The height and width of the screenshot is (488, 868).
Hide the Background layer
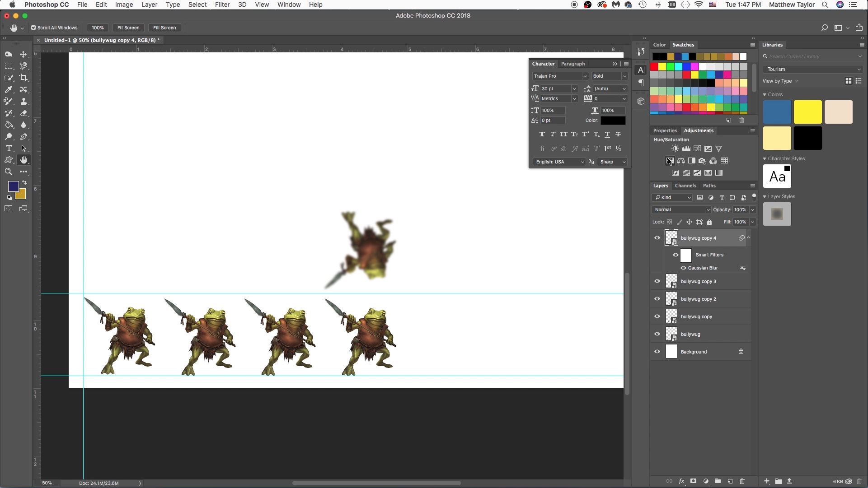[x=657, y=352]
